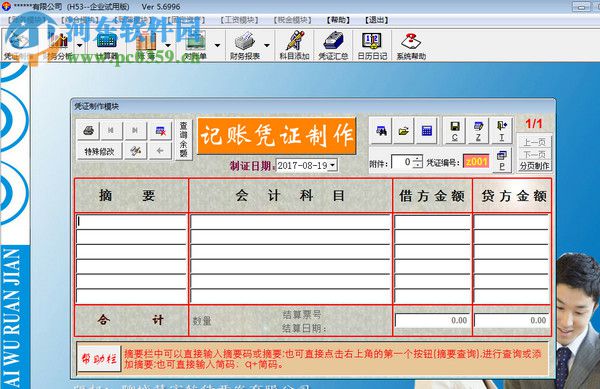
Task: Click the grey back arrow button
Action: tap(160, 151)
